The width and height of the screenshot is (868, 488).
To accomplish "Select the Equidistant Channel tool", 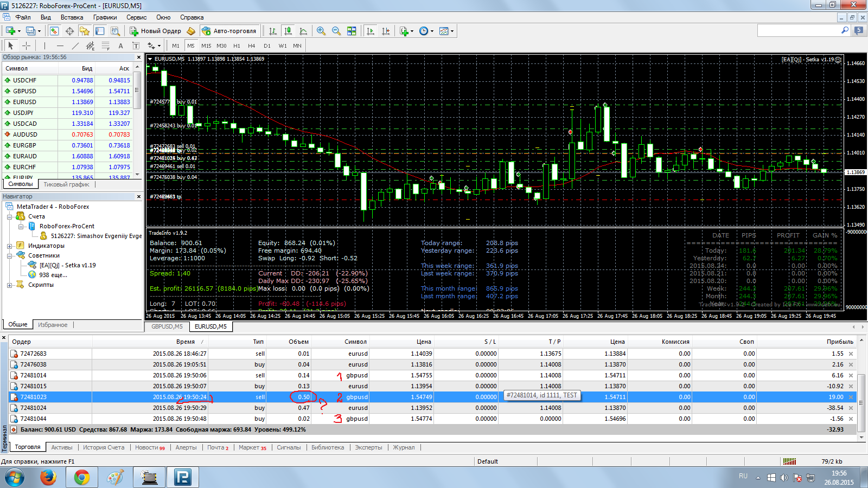I will coord(91,46).
